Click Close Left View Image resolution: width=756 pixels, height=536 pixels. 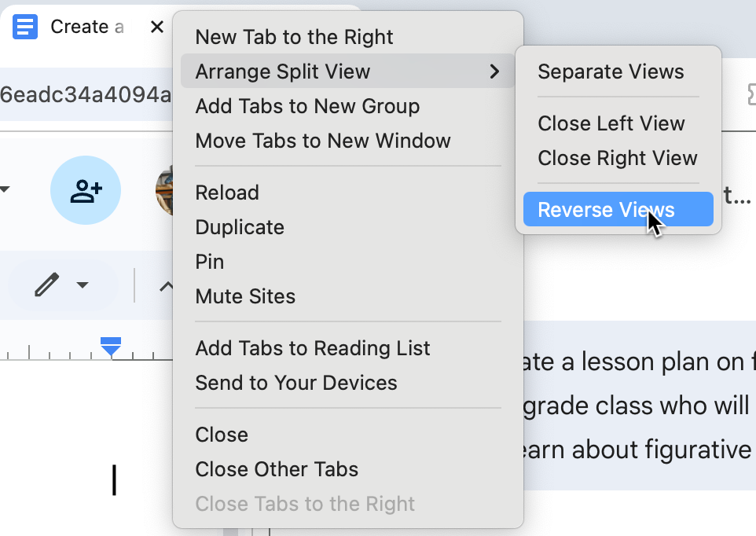611,123
